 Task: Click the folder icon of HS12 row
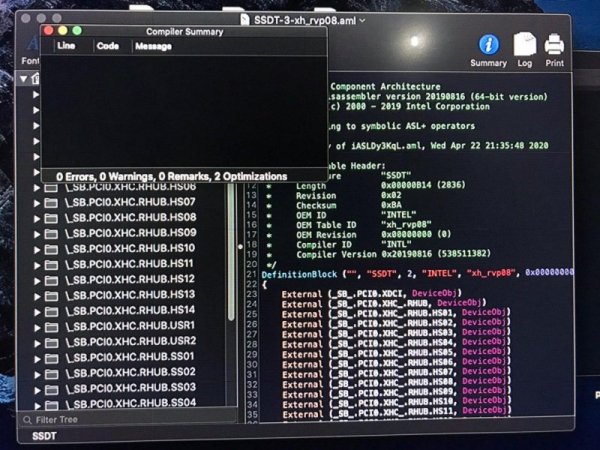click(x=51, y=280)
